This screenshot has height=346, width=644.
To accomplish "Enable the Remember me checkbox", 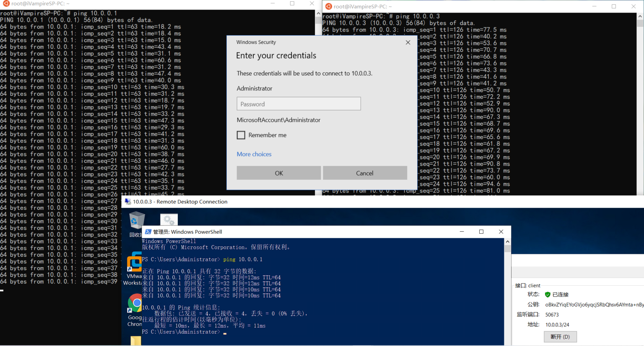I will tap(241, 135).
